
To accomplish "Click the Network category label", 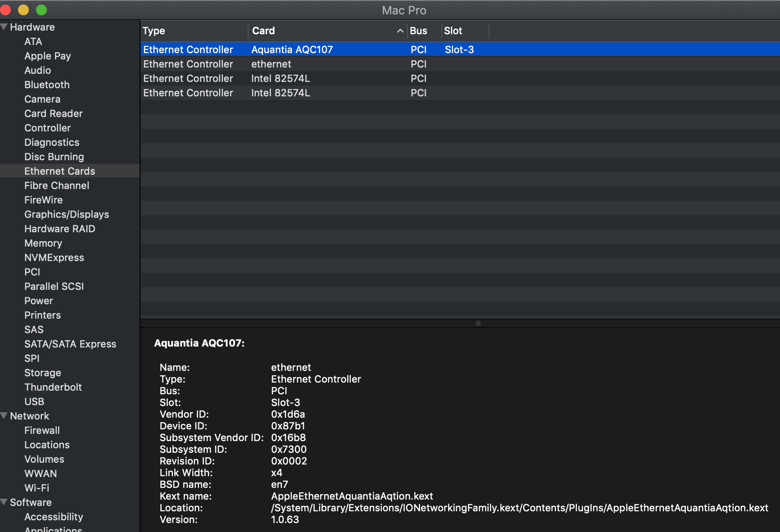I will (30, 416).
